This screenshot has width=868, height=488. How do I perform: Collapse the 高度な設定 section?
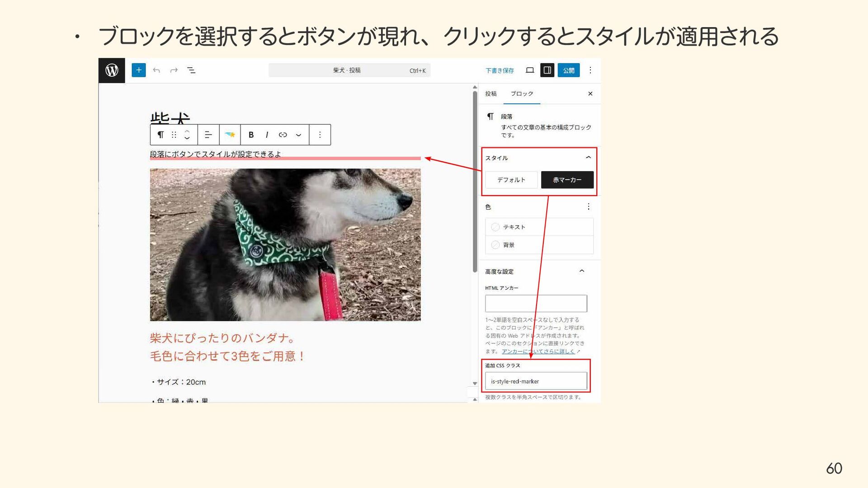pyautogui.click(x=582, y=271)
